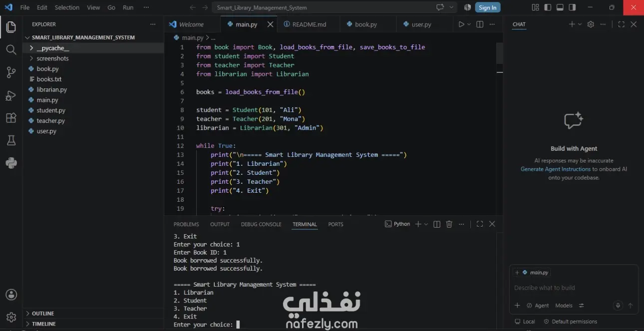Open the Selection menu
This screenshot has width=644, height=331.
[67, 7]
